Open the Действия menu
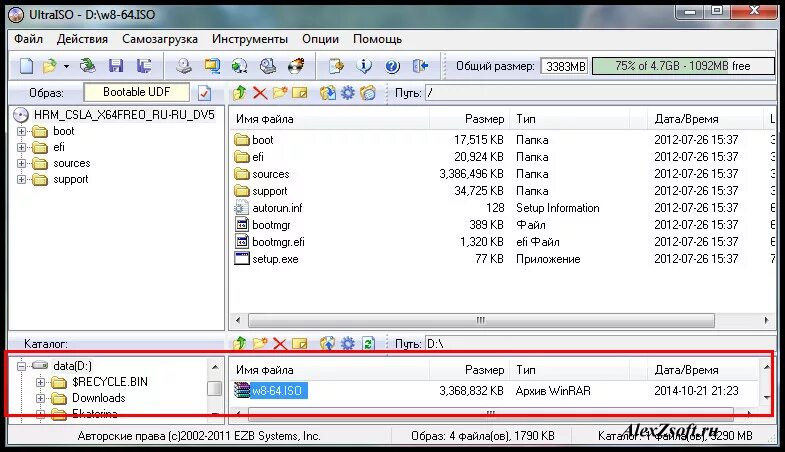 click(82, 39)
